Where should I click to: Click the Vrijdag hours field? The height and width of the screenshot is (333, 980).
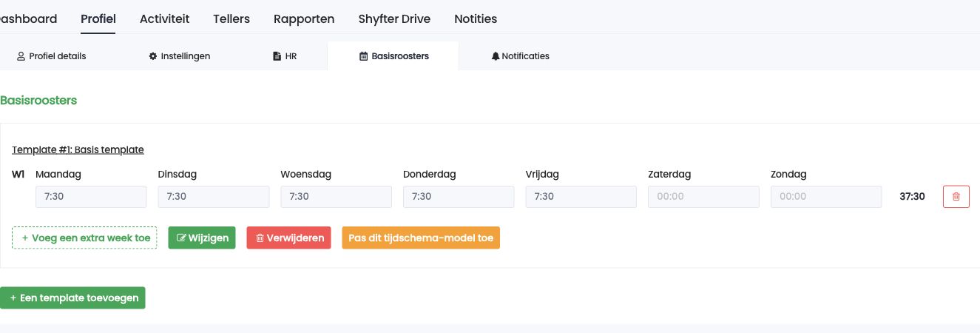coord(581,196)
